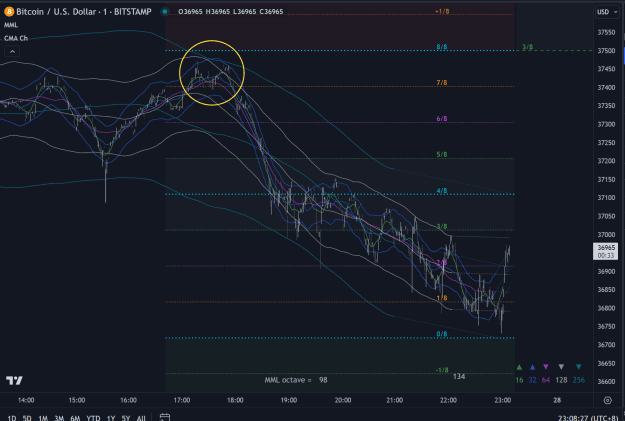Click the 6/8 MML level label
This screenshot has height=421, width=625.
pyautogui.click(x=442, y=119)
